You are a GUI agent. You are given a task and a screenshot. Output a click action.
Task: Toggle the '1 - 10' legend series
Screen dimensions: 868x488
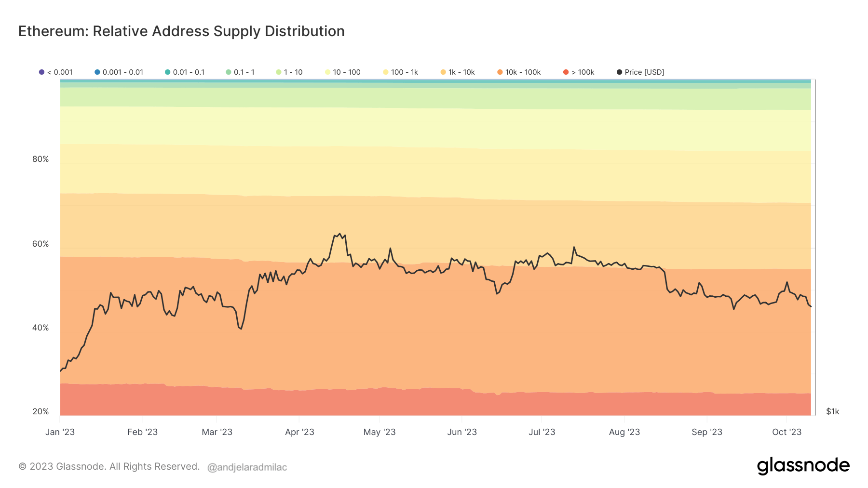289,72
